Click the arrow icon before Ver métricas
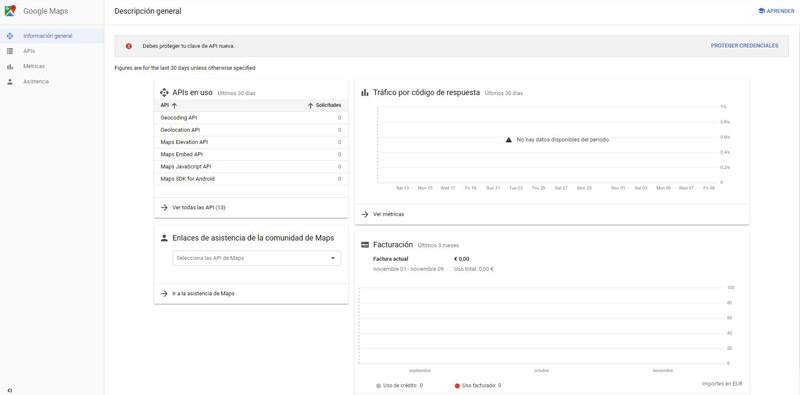Image resolution: width=800 pixels, height=395 pixels. pos(365,214)
